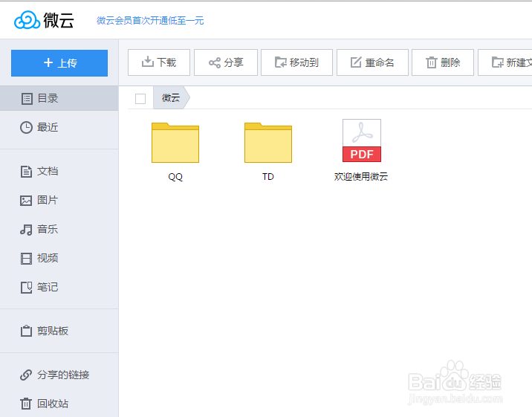
Task: Select the 欢迎使用微云 PDF file icon
Action: (x=362, y=140)
